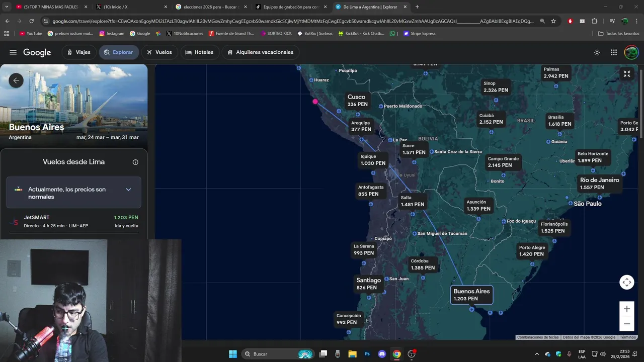
Task: Select Córdoba 1.385 PEN on the map
Action: (x=423, y=264)
